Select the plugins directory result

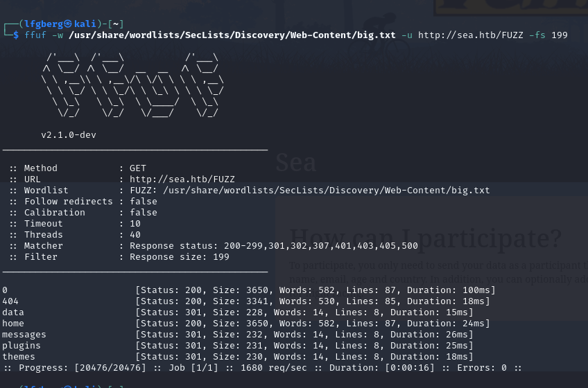(x=21, y=346)
